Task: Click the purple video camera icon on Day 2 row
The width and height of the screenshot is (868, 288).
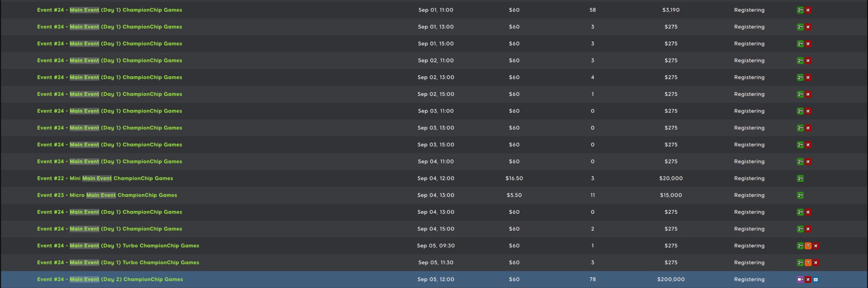Action: tap(800, 279)
